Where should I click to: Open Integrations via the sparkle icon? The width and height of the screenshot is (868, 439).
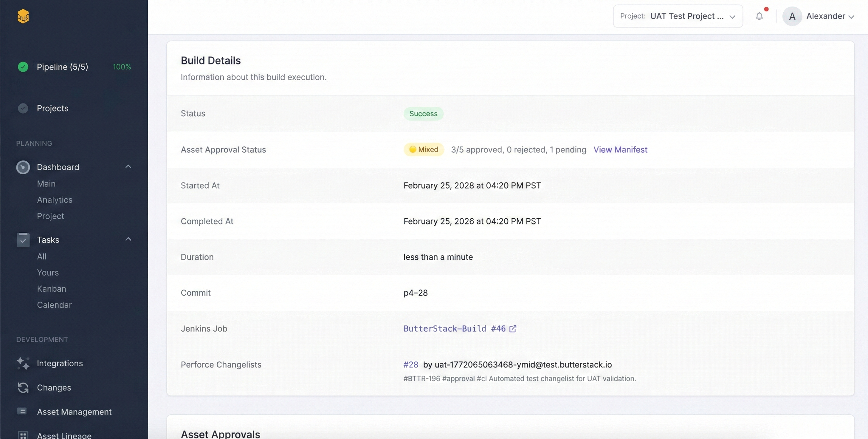[x=22, y=363]
